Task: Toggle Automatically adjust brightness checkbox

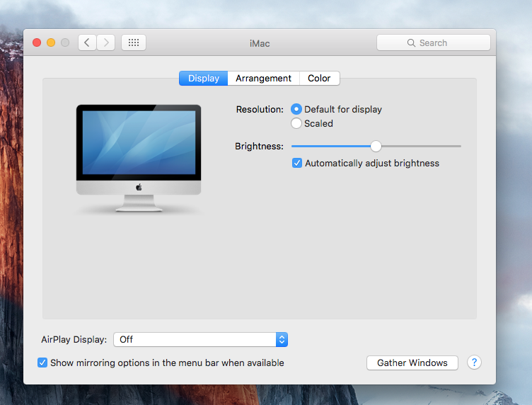Action: (297, 164)
